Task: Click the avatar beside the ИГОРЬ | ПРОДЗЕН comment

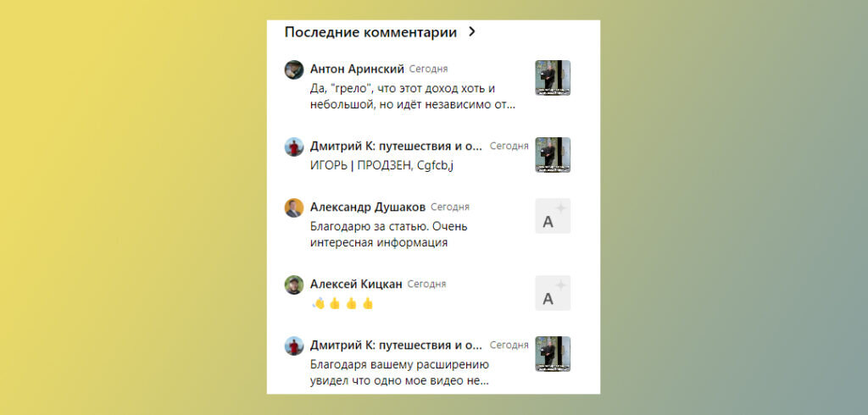Action: [294, 147]
